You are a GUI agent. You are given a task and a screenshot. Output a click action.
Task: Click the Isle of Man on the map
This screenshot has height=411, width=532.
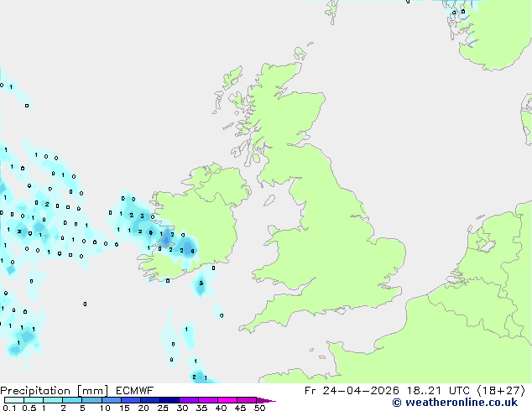pos(269,200)
